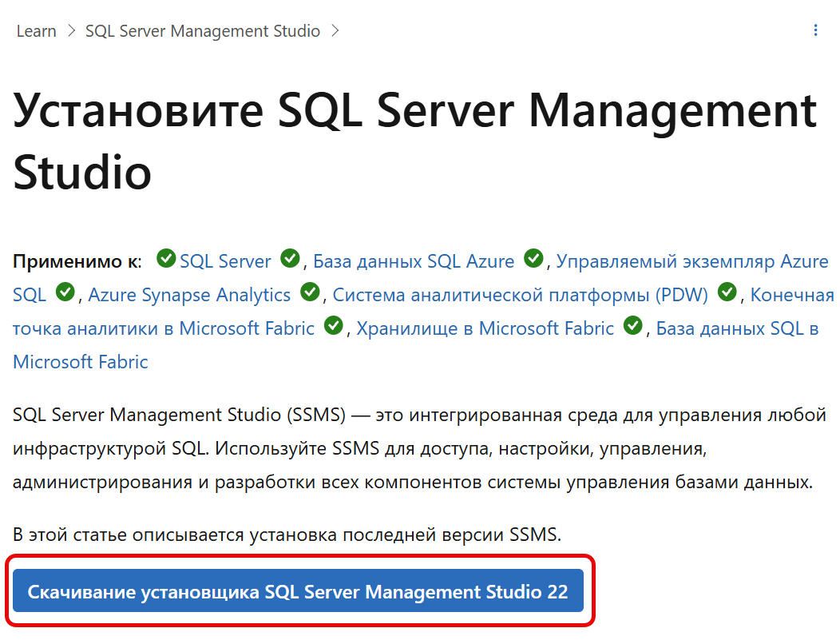840x640 pixels.
Task: Click the page heading Установите SQL Server Management Studio
Action: pyautogui.click(x=414, y=141)
